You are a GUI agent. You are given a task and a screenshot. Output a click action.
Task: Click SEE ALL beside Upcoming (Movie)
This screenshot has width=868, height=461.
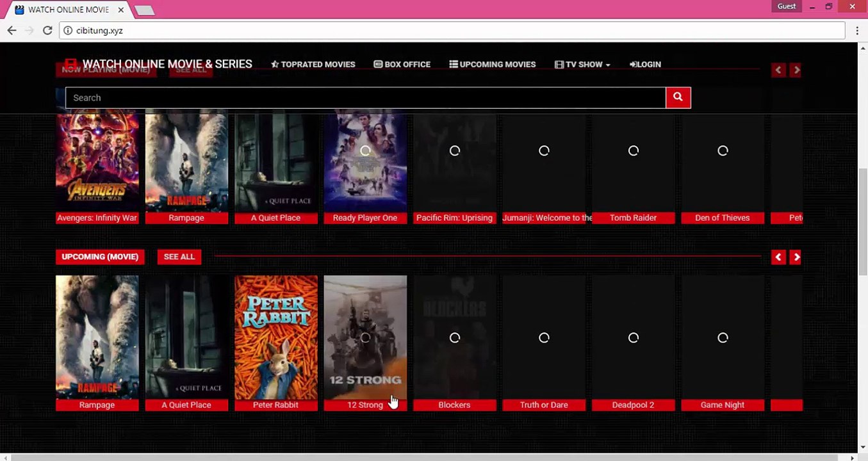click(179, 257)
